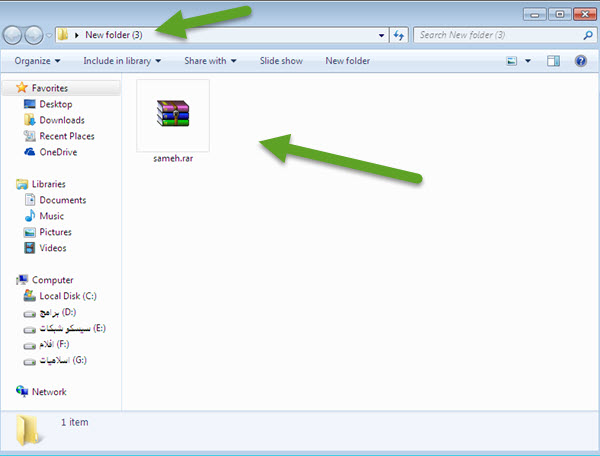
Task: Click the Recent Places icon
Action: pos(29,136)
